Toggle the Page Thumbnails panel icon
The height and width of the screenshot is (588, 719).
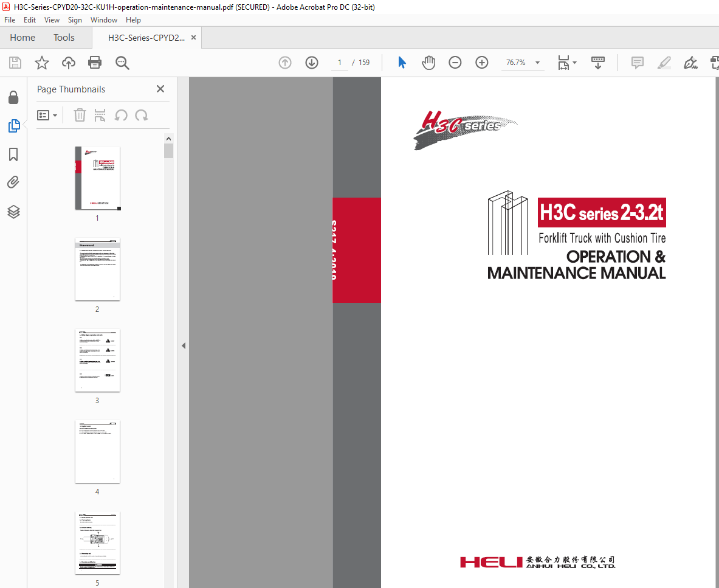(x=14, y=126)
